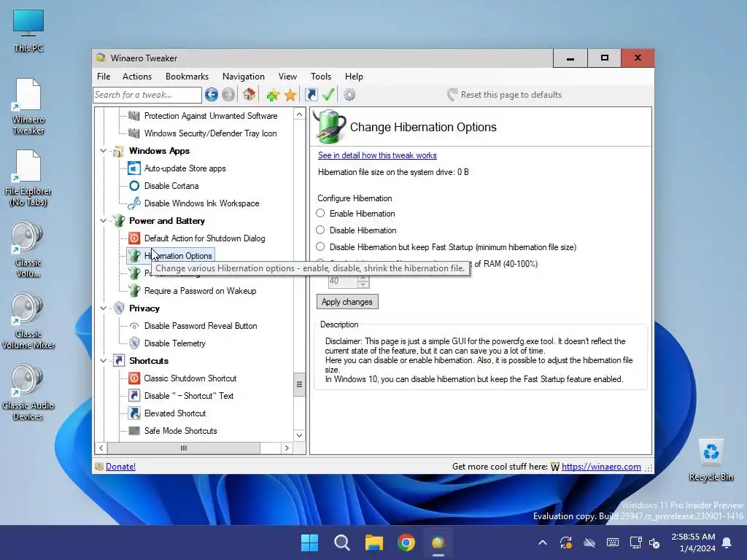Viewport: 747px width, 560px height.
Task: Collapse the Privacy category
Action: (x=104, y=308)
